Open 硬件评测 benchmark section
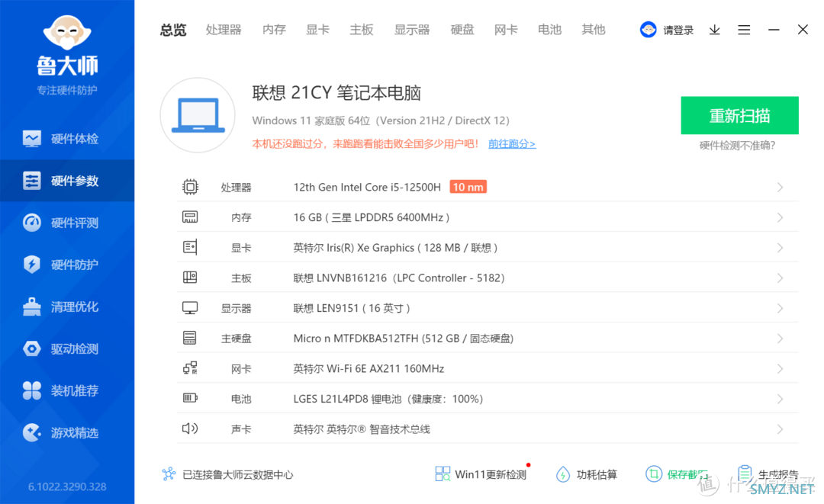The height and width of the screenshot is (504, 824). (x=67, y=223)
